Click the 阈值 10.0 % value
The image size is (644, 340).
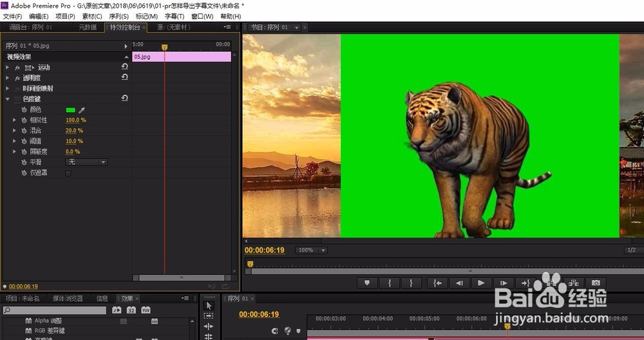[74, 141]
